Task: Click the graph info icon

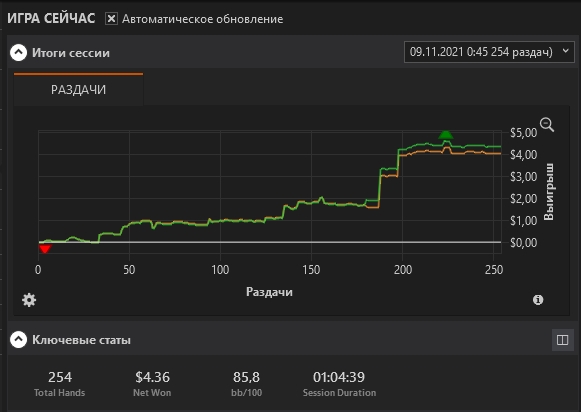Action: (538, 300)
